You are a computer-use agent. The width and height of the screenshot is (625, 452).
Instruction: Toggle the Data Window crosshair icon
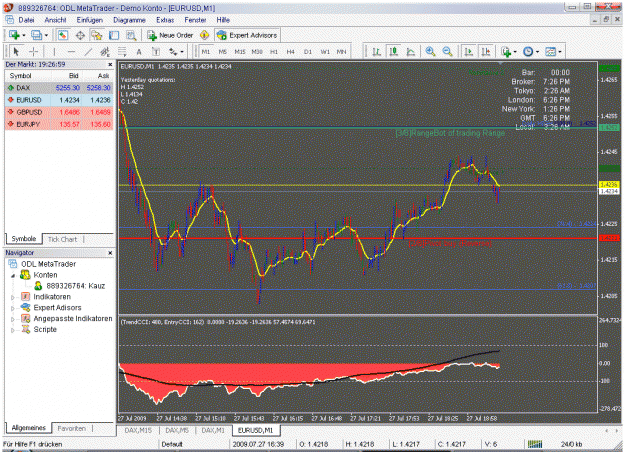[x=80, y=35]
